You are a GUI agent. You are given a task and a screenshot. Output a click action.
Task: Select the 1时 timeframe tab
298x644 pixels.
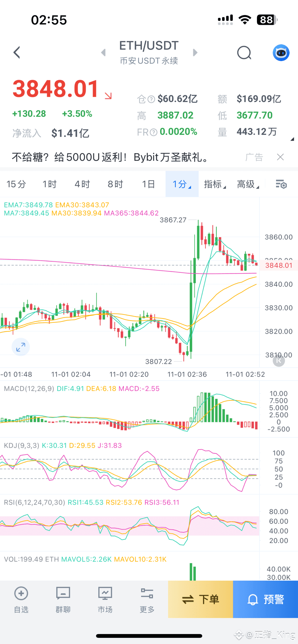(50, 184)
